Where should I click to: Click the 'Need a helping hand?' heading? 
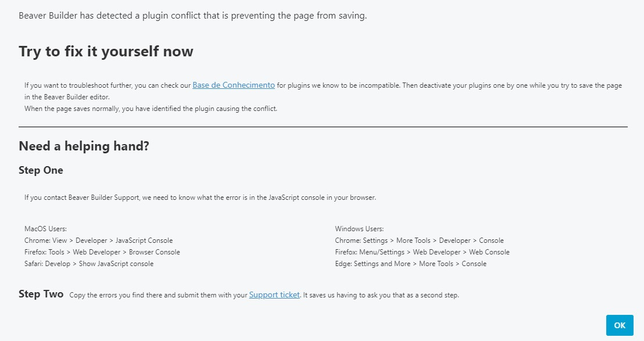[84, 146]
